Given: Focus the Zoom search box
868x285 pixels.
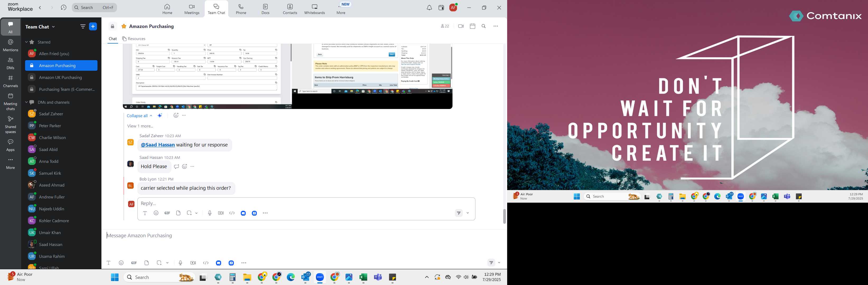Looking at the screenshot, I should [x=94, y=7].
